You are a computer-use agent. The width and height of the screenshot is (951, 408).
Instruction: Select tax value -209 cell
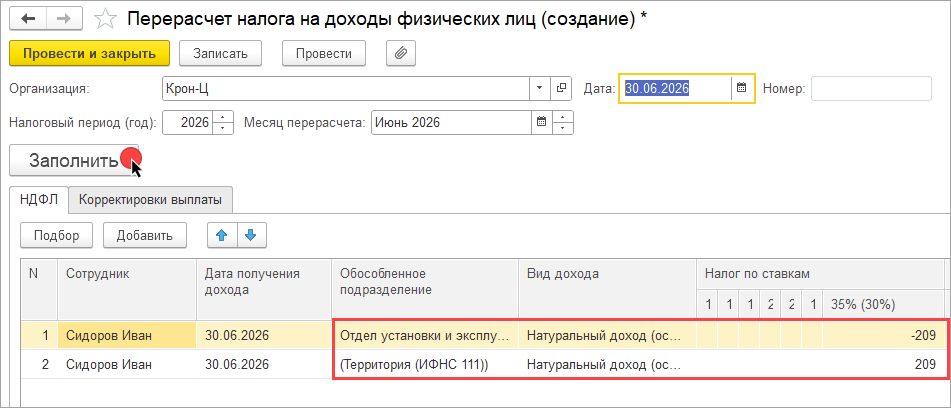pyautogui.click(x=882, y=335)
